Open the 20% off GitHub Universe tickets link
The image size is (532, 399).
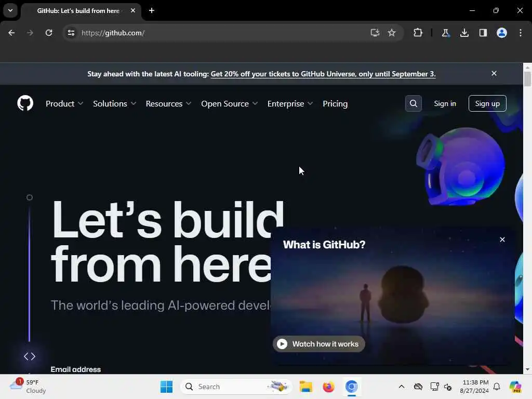click(323, 74)
